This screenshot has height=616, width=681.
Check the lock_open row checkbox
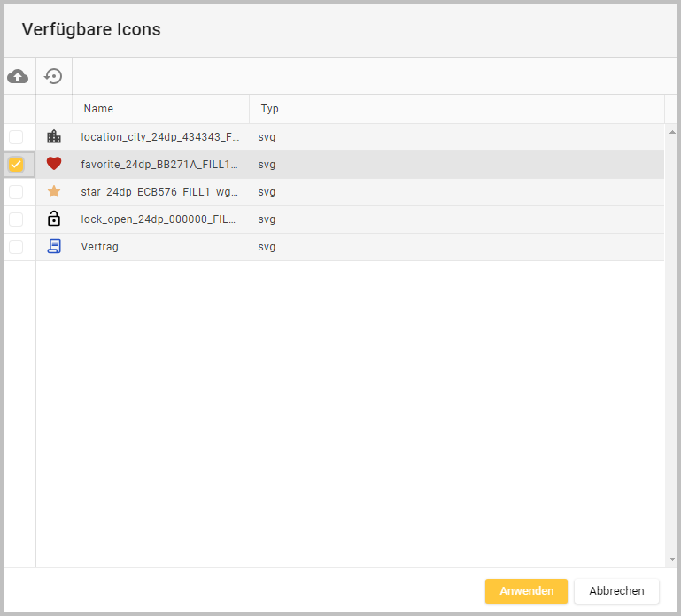tap(16, 219)
